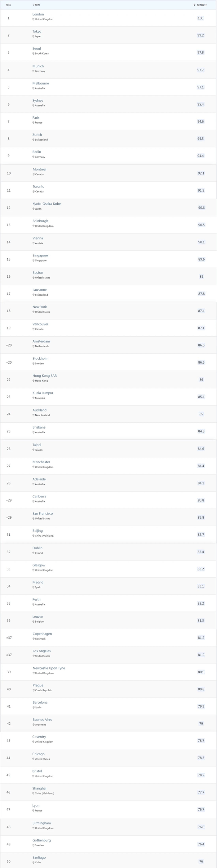Sort by the 综合得分 column header label
This screenshot has width=217, height=868.
click(202, 5)
